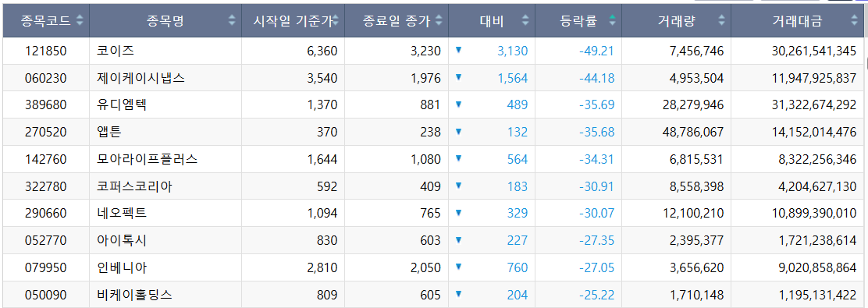The image size is (868, 308).
Task: Click the down triangle in 코퍼스코리아 row
Action: click(x=458, y=186)
